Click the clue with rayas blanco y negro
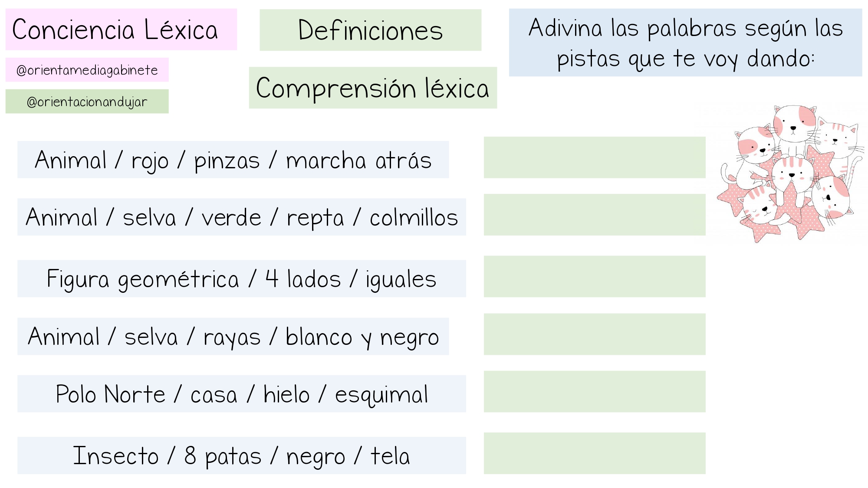The height and width of the screenshot is (488, 868). (x=233, y=337)
